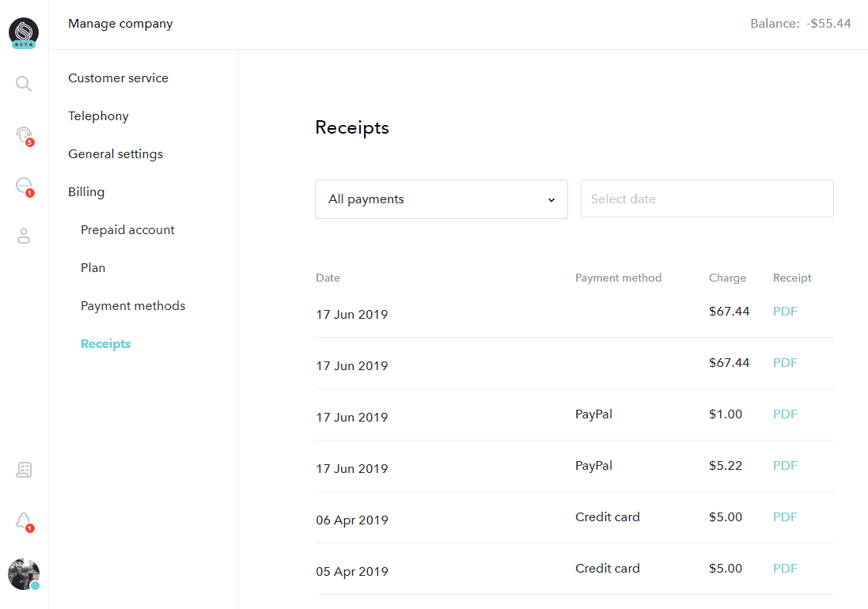Image resolution: width=868 pixels, height=609 pixels.
Task: Open the Customer service menu item
Action: pyautogui.click(x=119, y=78)
